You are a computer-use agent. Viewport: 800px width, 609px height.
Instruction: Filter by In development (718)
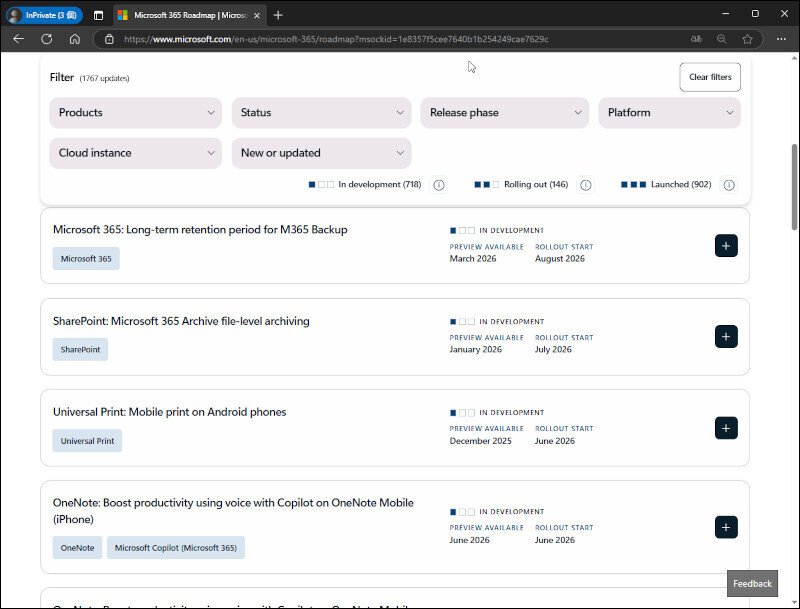pos(365,185)
